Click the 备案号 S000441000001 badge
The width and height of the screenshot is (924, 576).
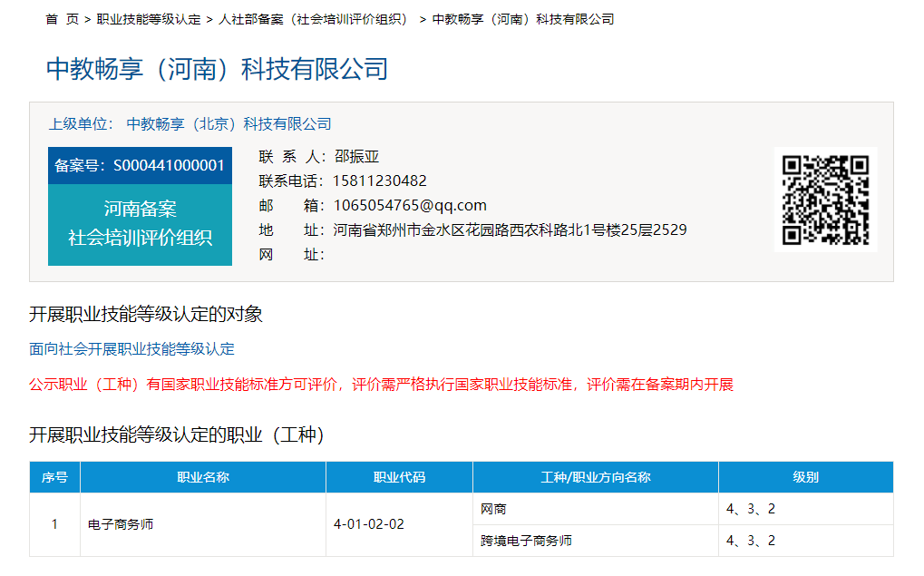(140, 165)
